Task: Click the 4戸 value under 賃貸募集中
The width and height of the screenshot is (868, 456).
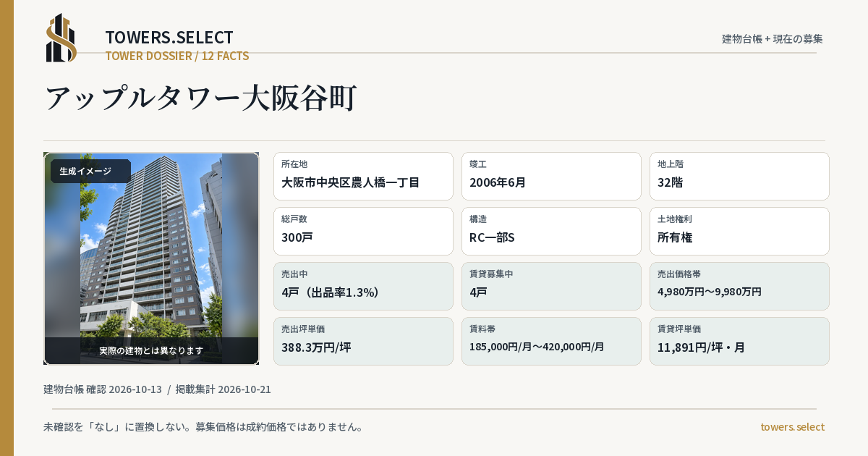Action: (x=478, y=292)
